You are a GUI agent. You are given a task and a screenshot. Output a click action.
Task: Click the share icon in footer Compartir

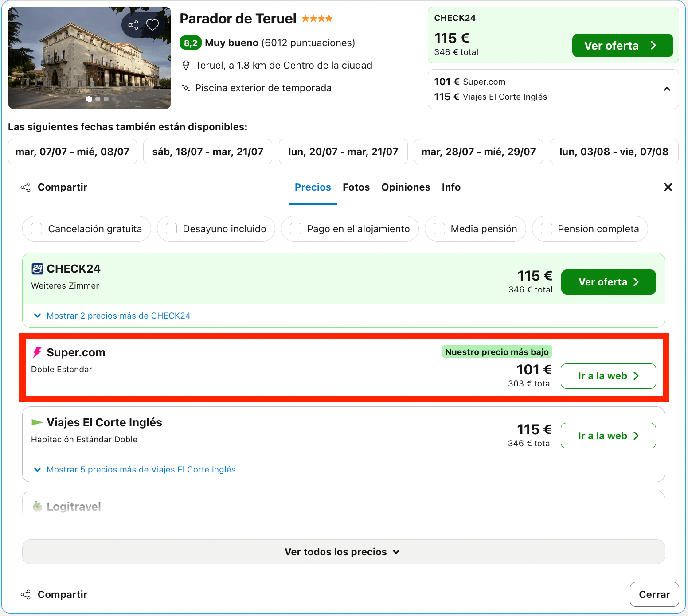tap(26, 594)
